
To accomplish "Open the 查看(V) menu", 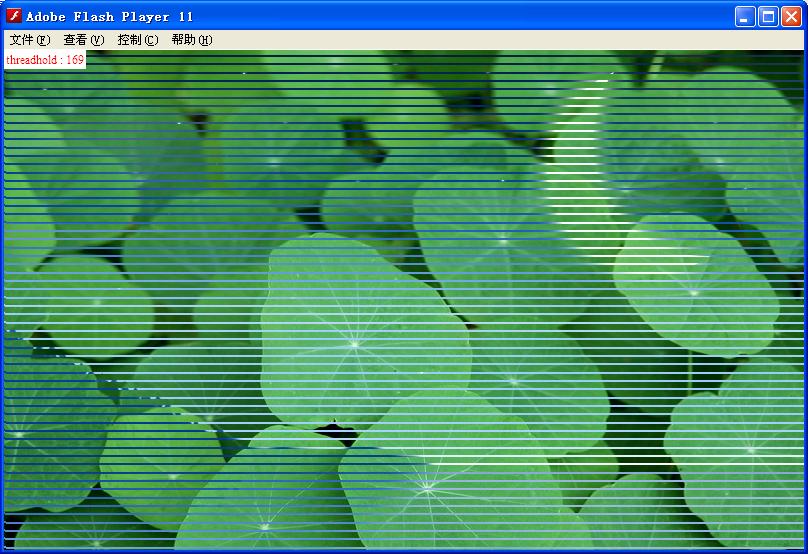I will click(x=83, y=40).
